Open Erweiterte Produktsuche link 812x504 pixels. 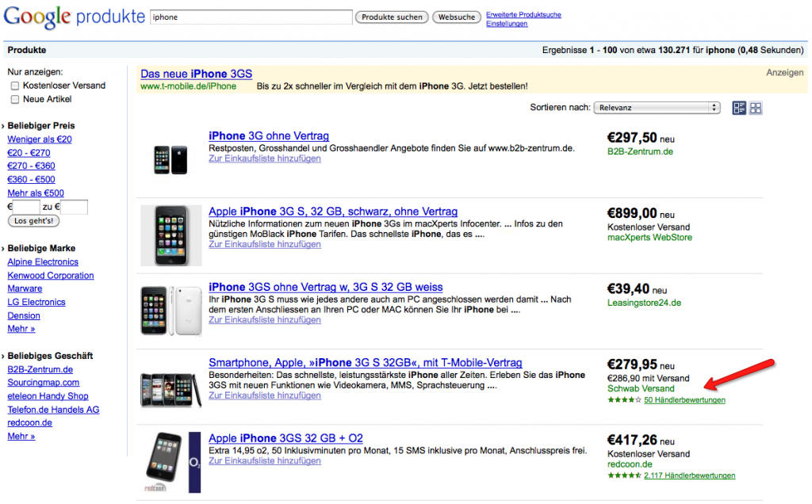click(x=523, y=14)
